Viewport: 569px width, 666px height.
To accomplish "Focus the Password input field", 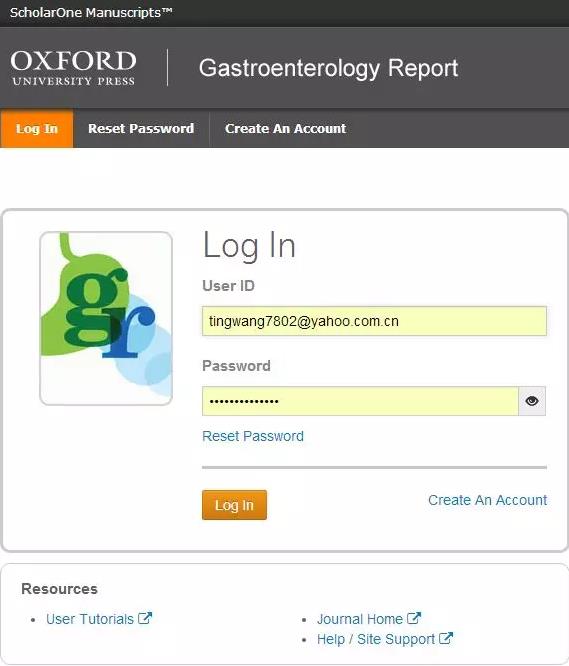I will point(360,401).
